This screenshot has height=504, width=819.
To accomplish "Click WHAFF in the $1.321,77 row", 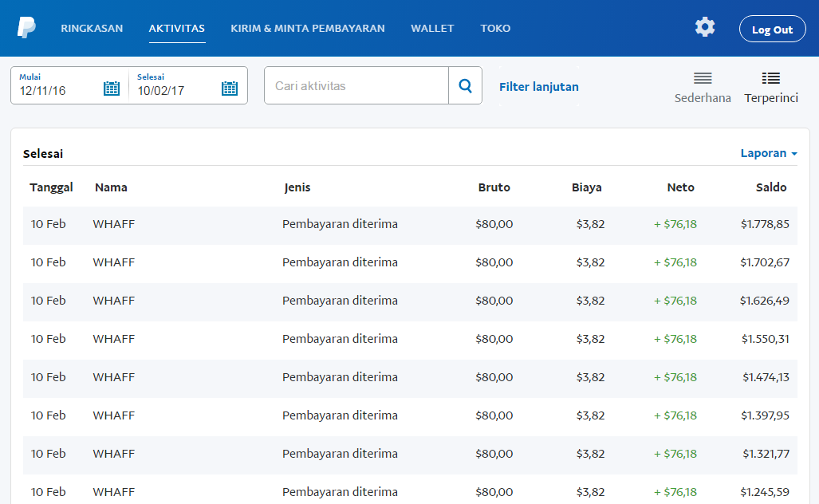I will (114, 454).
